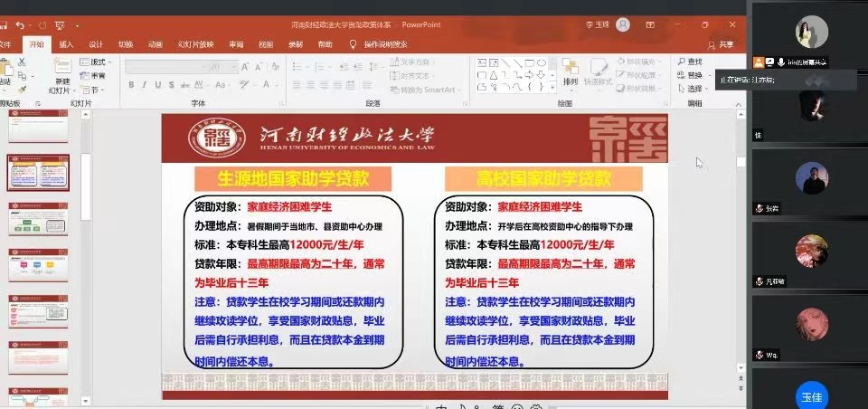Click the increase font size icon
The image size is (868, 409).
click(x=245, y=67)
